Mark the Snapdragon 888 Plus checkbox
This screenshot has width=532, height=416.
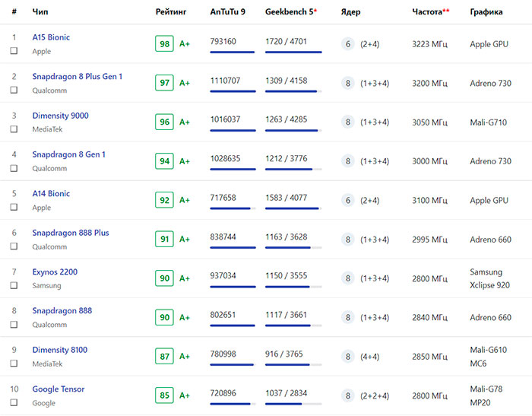point(14,246)
